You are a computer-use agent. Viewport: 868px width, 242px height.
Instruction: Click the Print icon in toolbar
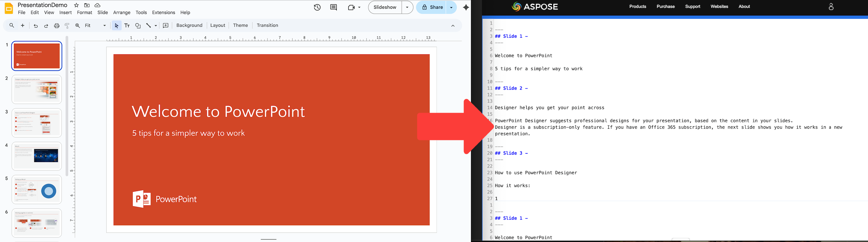[57, 26]
